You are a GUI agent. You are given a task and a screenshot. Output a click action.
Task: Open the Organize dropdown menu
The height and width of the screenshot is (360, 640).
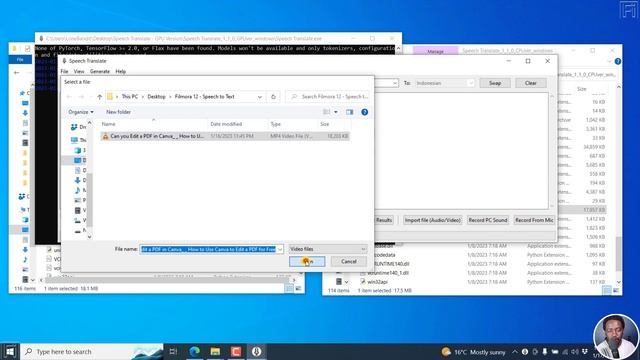tap(81, 112)
